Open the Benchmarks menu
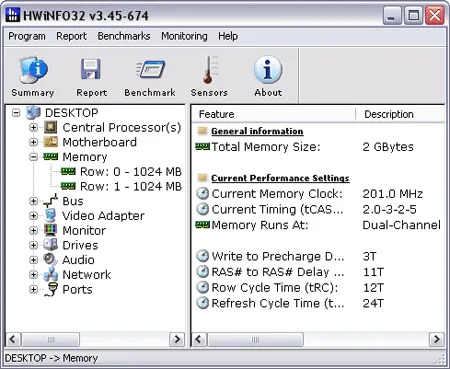The height and width of the screenshot is (369, 450). [x=124, y=36]
